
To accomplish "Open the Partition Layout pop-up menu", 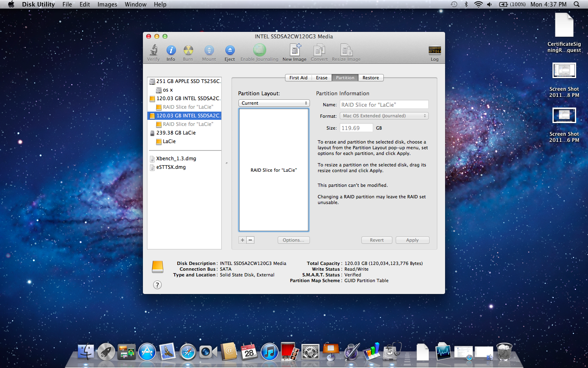I will click(x=274, y=103).
